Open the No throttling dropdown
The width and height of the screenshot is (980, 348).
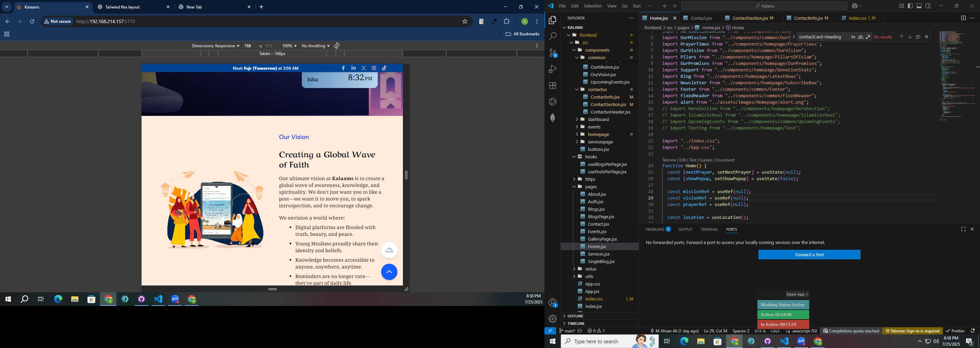(315, 46)
